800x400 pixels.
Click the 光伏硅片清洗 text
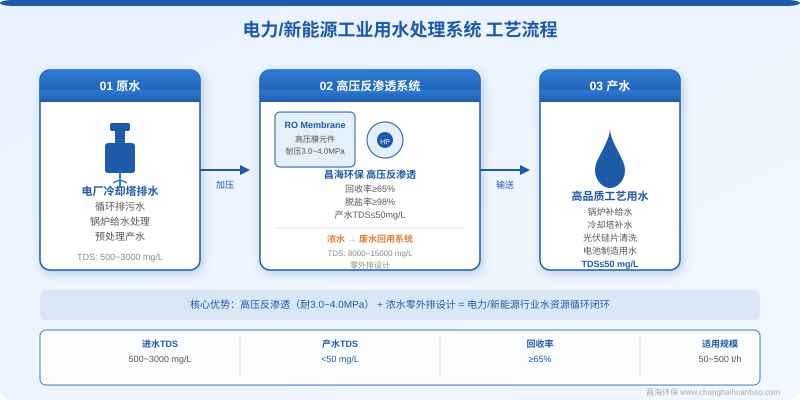point(610,238)
